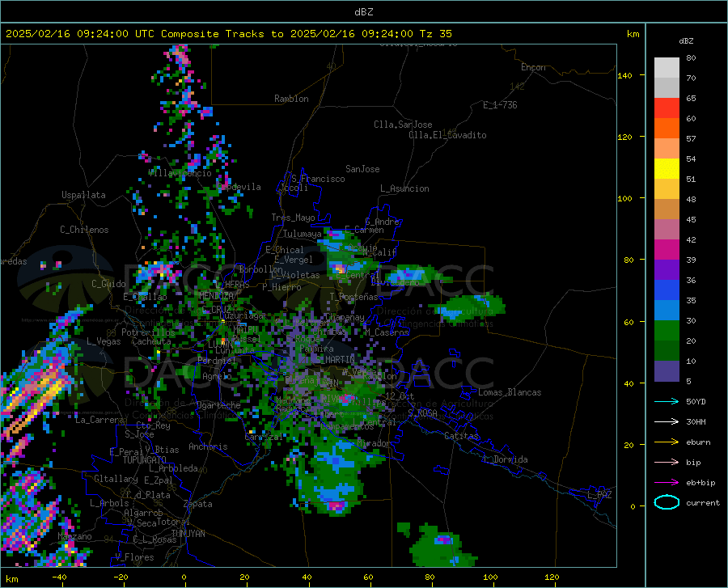Click the magenta eb+bip arrow icon
The image size is (728, 588).
(x=667, y=483)
